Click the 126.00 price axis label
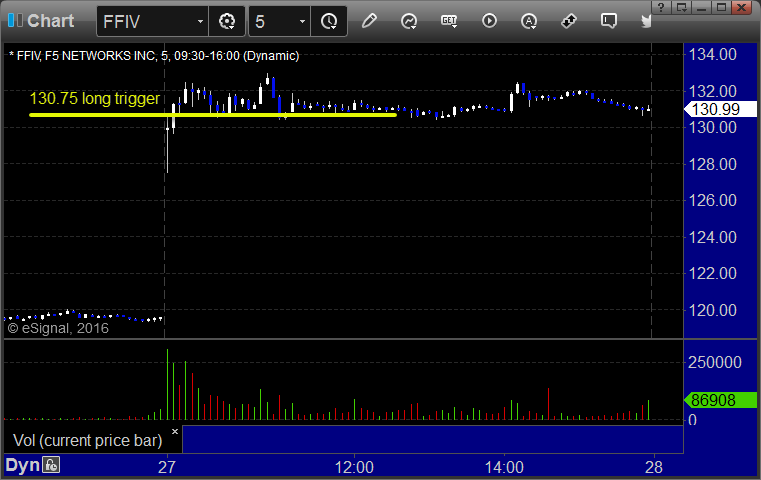 (712, 200)
